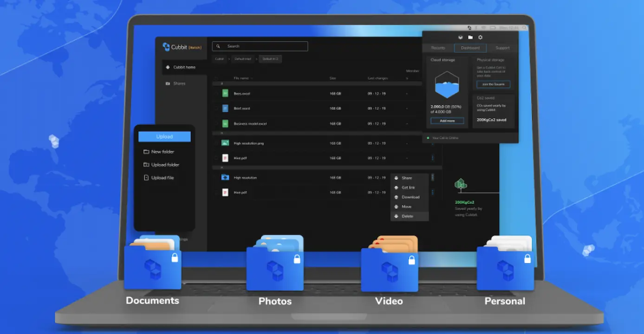Click the blue High resolution folder icon
This screenshot has width=644, height=334.
[x=225, y=177]
